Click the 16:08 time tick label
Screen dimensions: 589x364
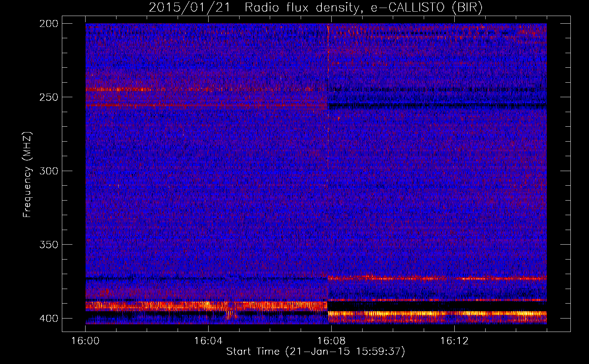click(331, 341)
